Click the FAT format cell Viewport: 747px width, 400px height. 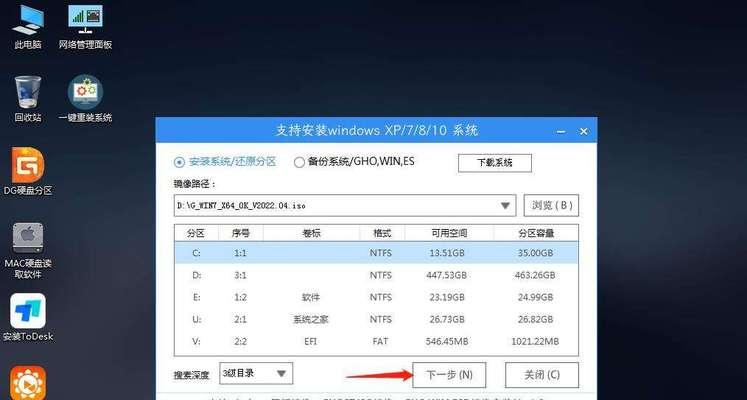point(381,341)
